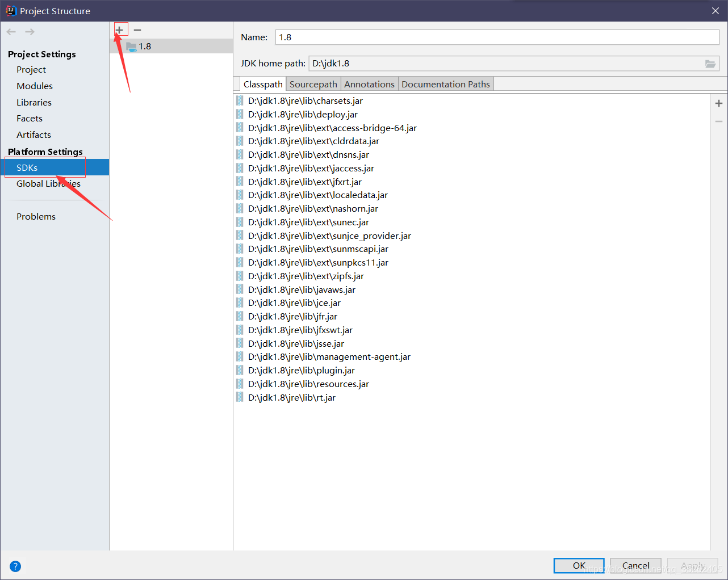The height and width of the screenshot is (580, 728).
Task: Add classpath entry with right-side plus
Action: pos(719,103)
